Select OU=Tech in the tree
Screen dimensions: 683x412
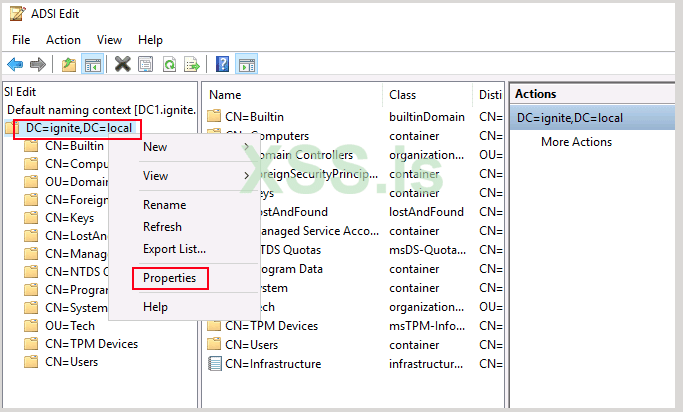coord(70,326)
